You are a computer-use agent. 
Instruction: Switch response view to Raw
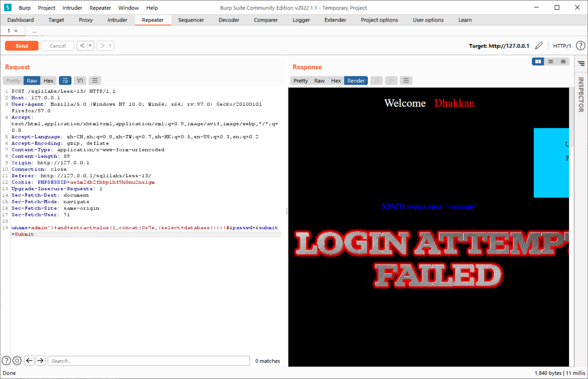pos(320,81)
